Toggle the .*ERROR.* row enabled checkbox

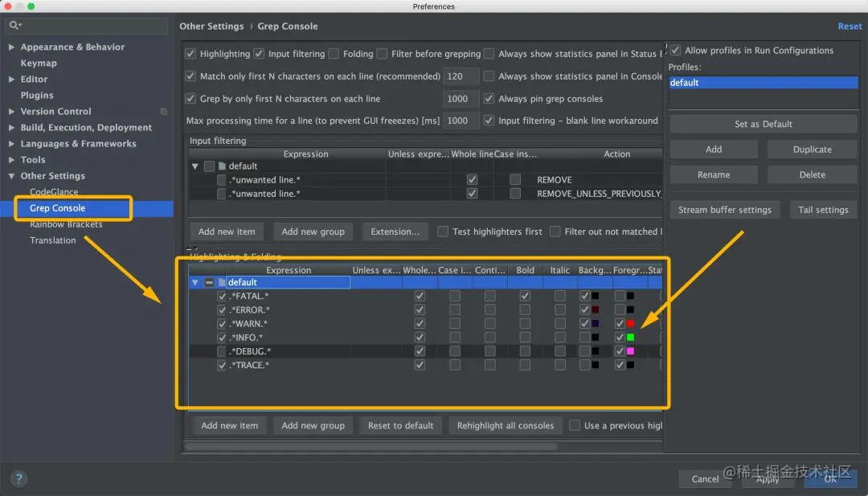(222, 309)
